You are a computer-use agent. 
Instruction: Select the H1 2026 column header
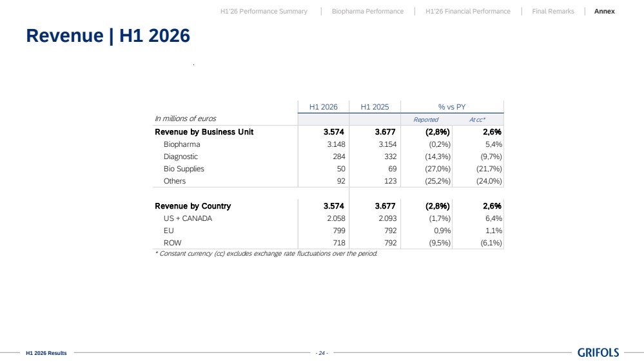click(323, 107)
